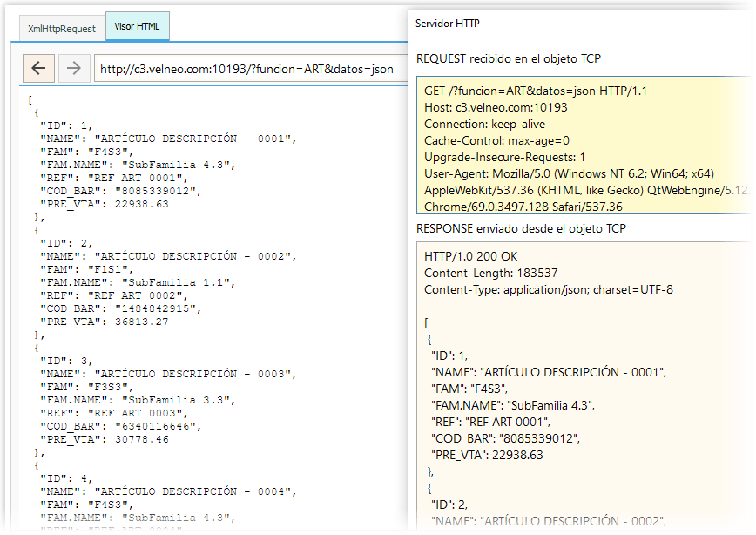756x535 pixels.
Task: Select the Visor HTML tab
Action: point(137,27)
